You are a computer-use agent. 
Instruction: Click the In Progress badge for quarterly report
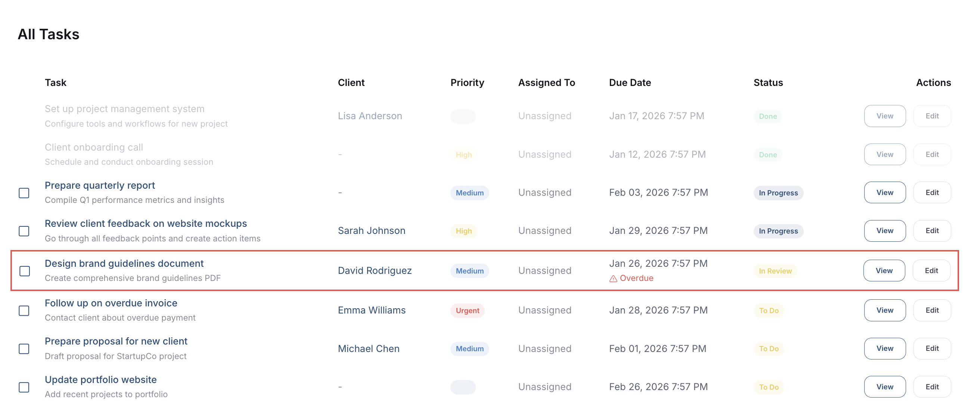[x=778, y=192]
